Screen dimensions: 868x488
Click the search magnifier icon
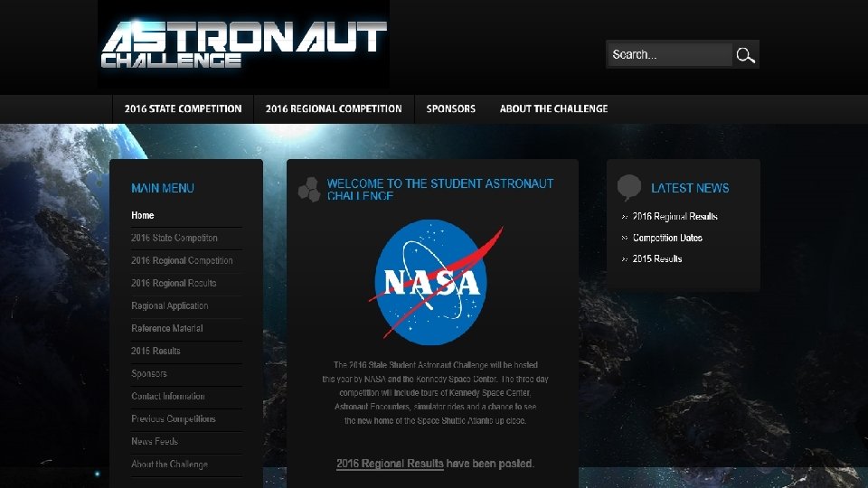click(745, 55)
